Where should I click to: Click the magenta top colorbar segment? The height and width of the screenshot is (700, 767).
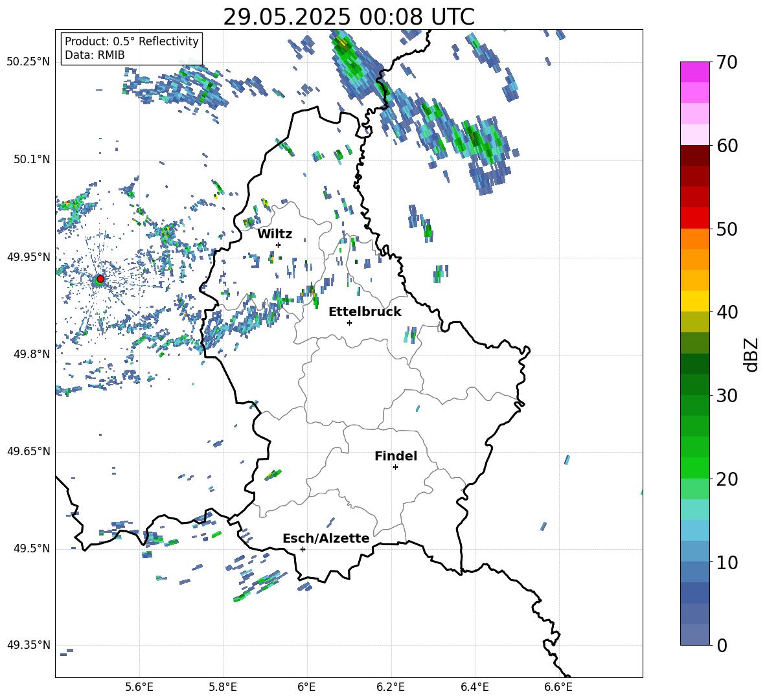695,72
